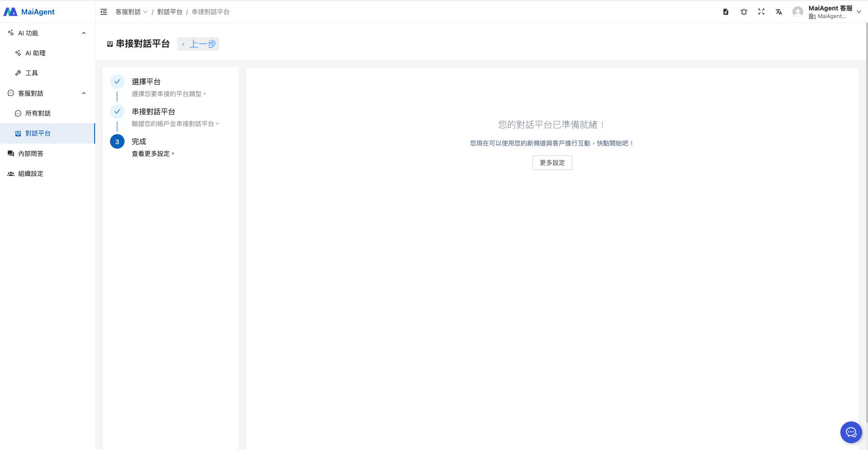Open the document icon in top bar

click(725, 12)
